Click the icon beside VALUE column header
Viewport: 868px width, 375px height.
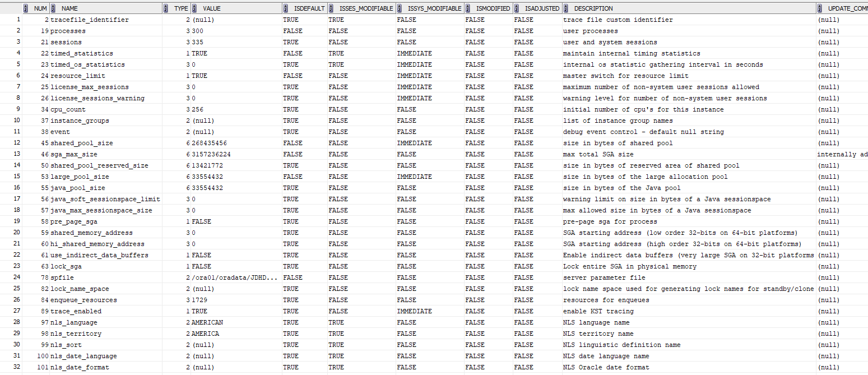(x=194, y=8)
